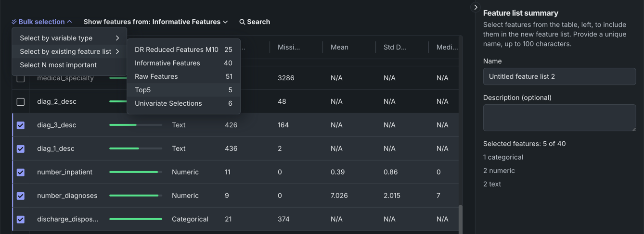This screenshot has height=234, width=644.
Task: Open the Show features from dropdown
Action: (x=155, y=22)
